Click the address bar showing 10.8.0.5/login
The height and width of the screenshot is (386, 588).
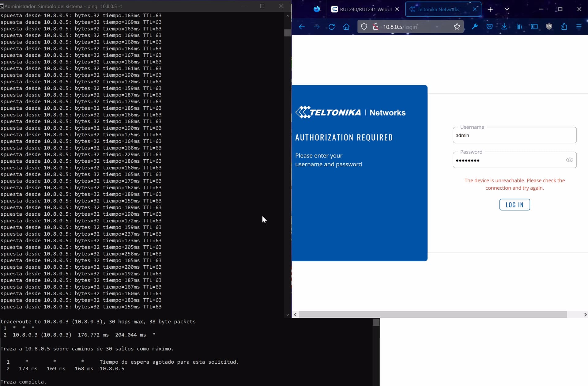410,27
